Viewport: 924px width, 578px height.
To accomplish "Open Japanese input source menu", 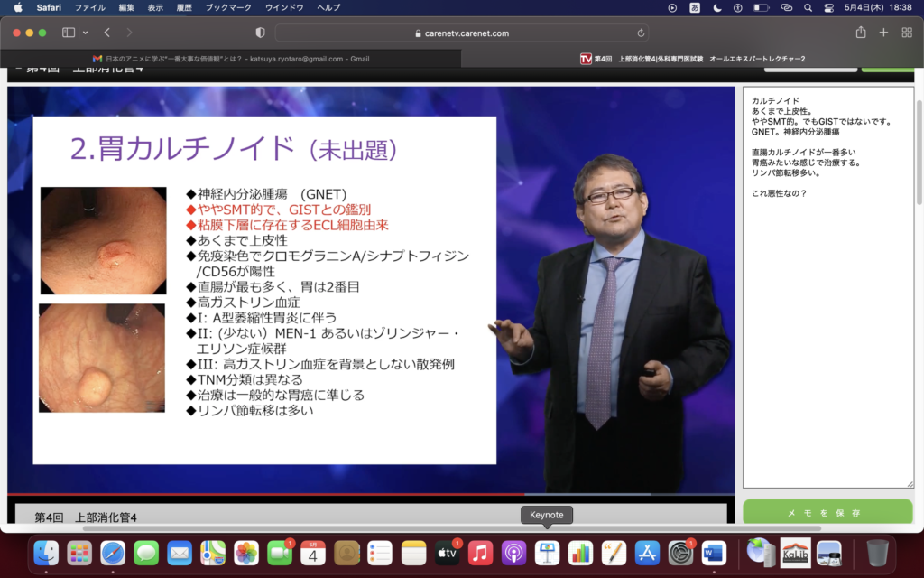I will coord(695,7).
